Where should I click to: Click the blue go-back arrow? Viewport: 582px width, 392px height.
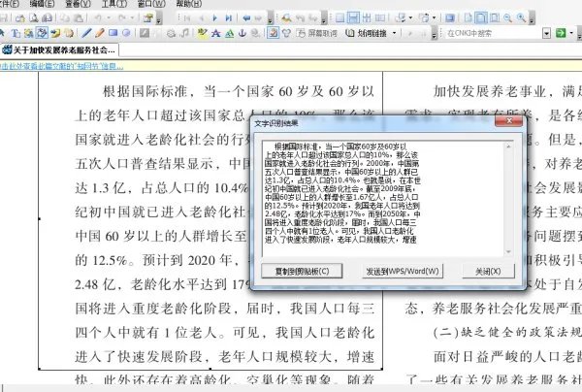point(246,17)
